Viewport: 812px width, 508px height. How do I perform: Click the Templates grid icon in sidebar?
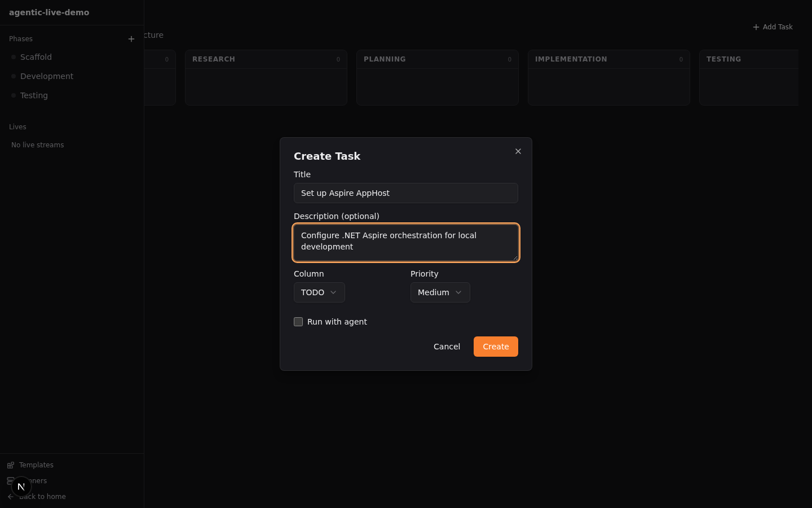click(x=11, y=465)
